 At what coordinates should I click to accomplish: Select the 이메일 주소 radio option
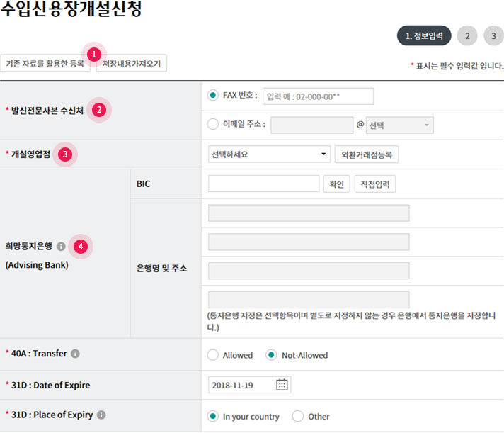click(213, 125)
